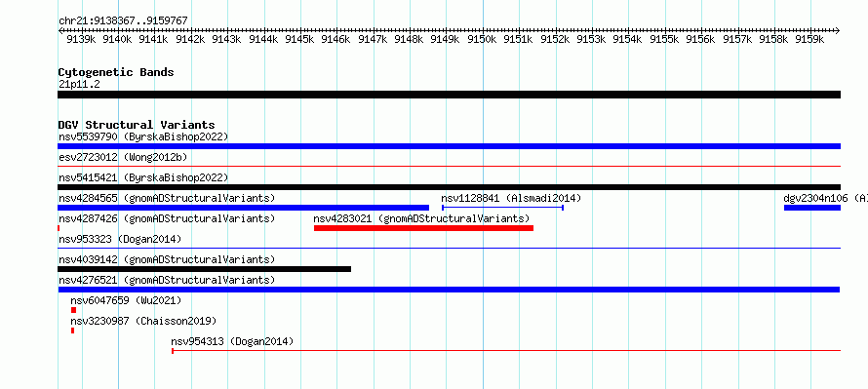Open the nsv4039142 black variant bar

point(204,269)
